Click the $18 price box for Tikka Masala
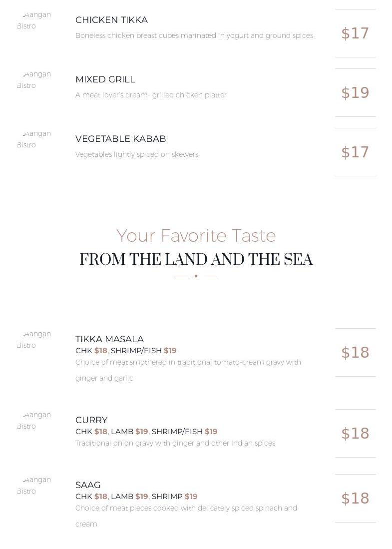Image resolution: width=392 pixels, height=549 pixels. (x=355, y=353)
